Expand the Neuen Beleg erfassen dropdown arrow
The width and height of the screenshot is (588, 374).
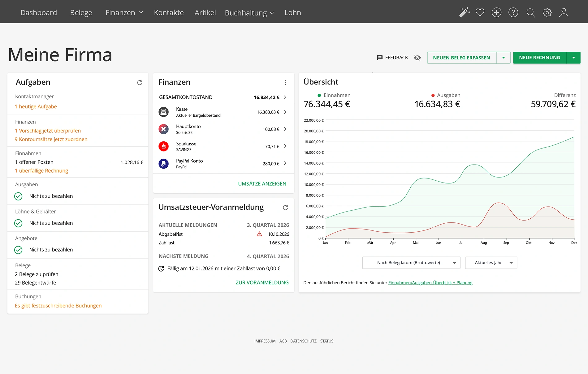click(x=504, y=58)
